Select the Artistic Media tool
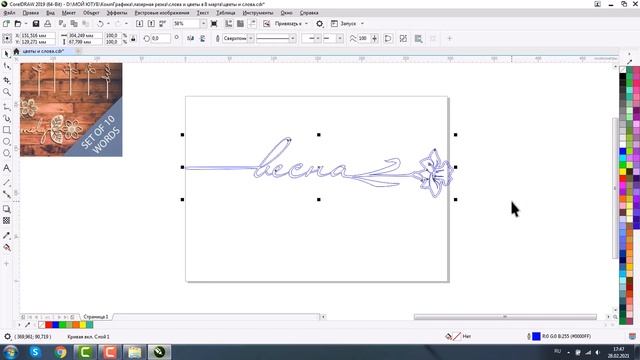Screen dimensions: 640x360 tap(7, 118)
